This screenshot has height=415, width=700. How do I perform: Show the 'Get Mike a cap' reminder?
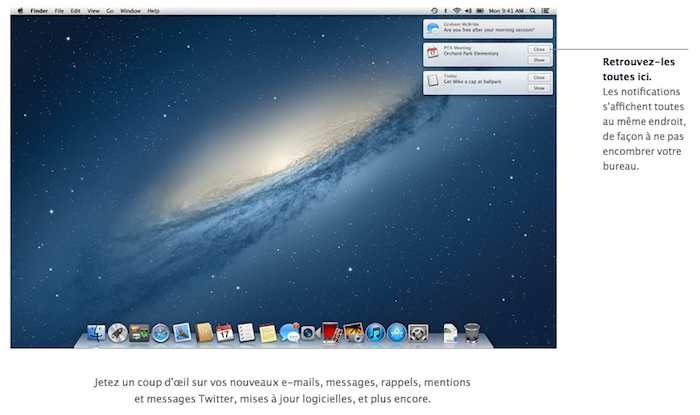click(538, 88)
